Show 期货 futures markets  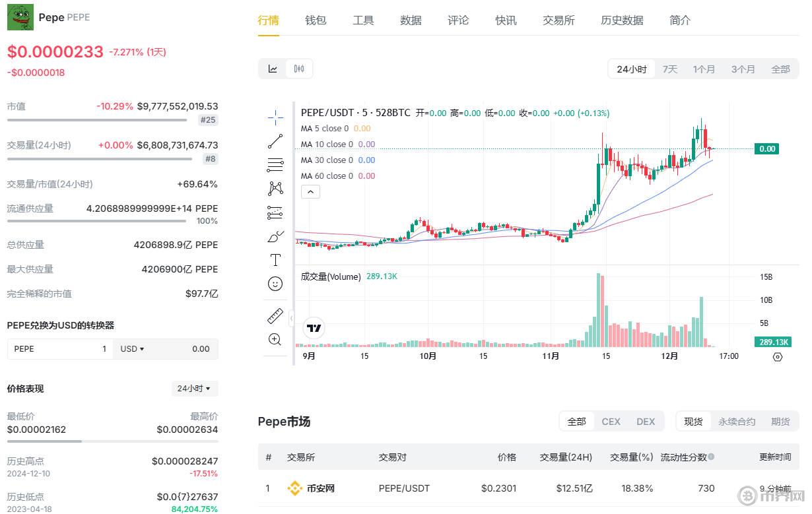(780, 422)
